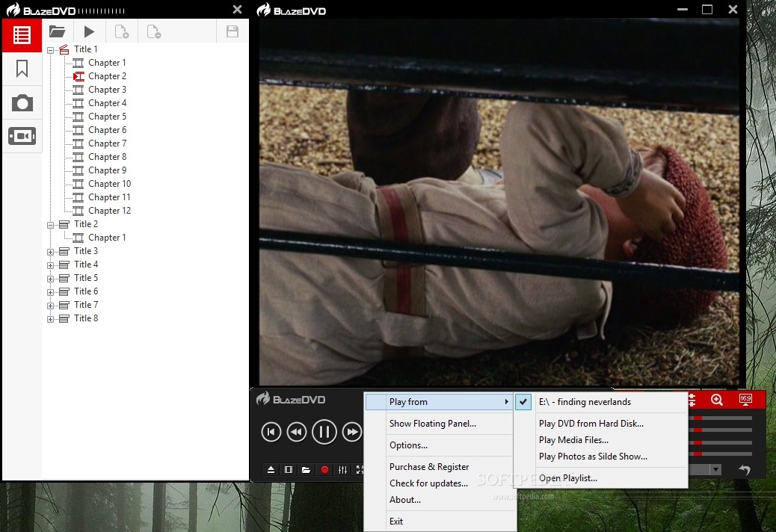Viewport: 776px width, 532px height.
Task: Click the film strip icon
Action: 289,470
